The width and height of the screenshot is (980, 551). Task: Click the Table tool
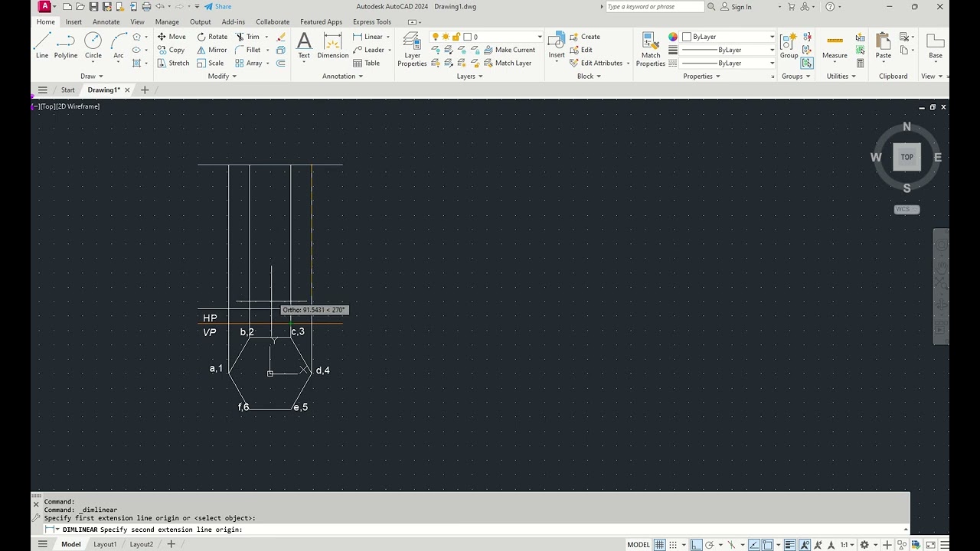(366, 63)
